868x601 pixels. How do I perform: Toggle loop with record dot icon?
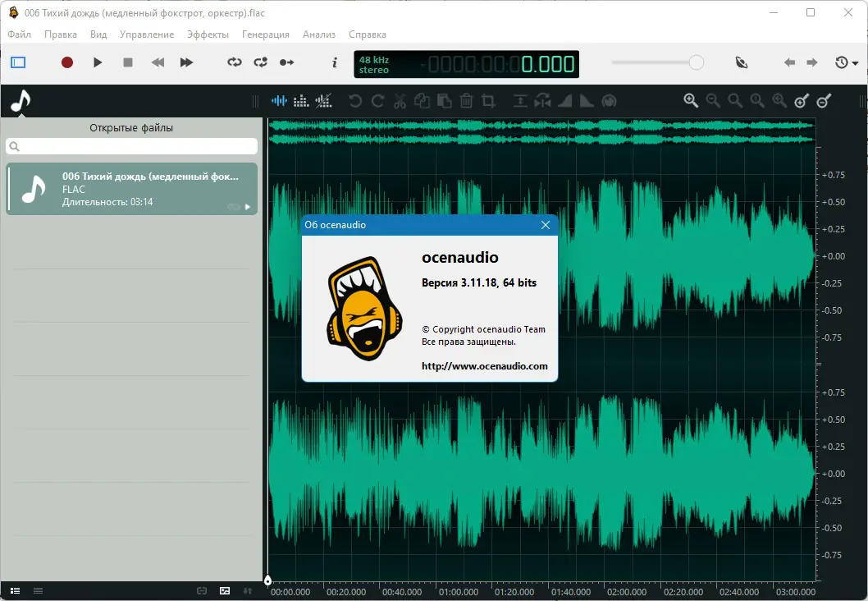click(x=261, y=62)
